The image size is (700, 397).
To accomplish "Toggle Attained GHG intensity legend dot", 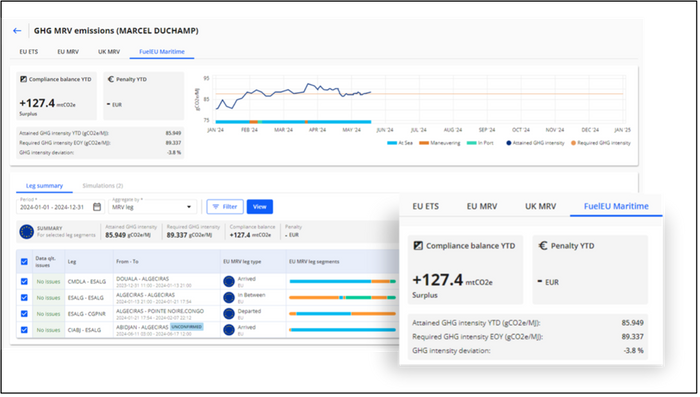I will point(508,143).
